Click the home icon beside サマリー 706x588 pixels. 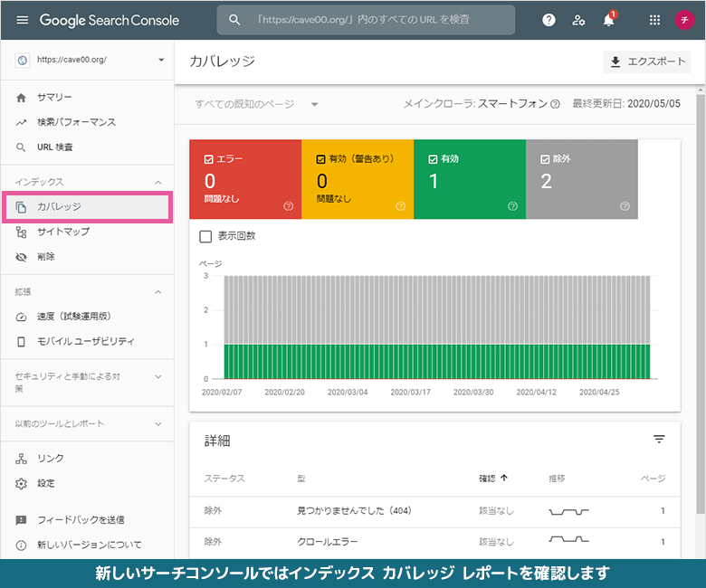click(x=21, y=98)
